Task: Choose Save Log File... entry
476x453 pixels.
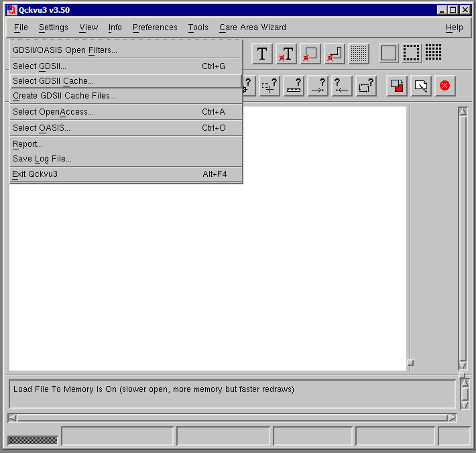Action: coord(126,159)
